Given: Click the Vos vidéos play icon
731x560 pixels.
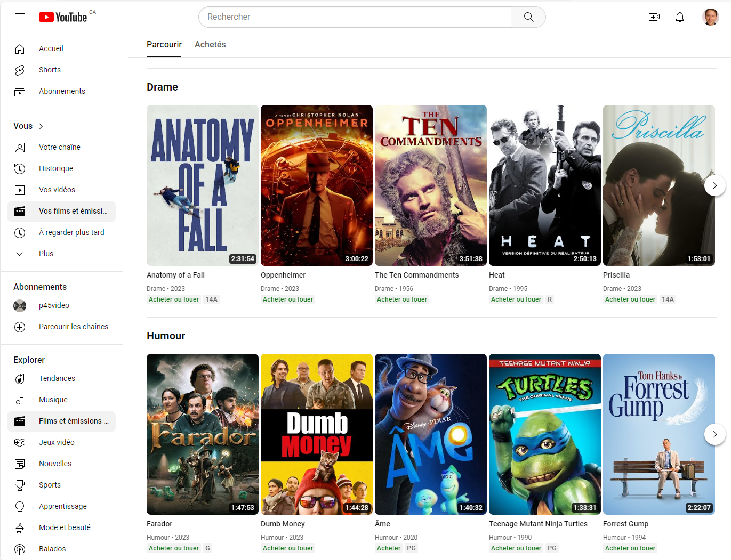Looking at the screenshot, I should [x=20, y=190].
